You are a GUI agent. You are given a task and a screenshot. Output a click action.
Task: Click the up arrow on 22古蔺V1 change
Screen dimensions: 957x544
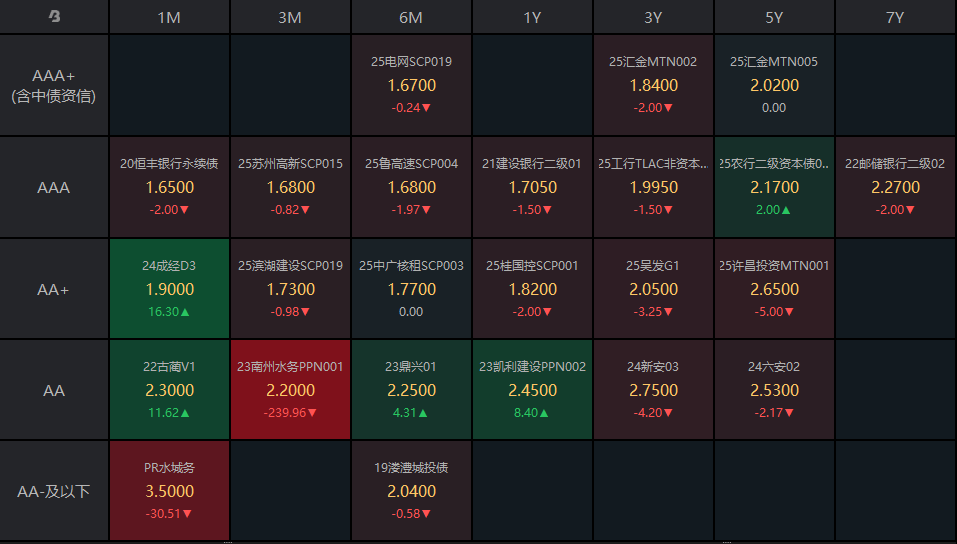click(185, 413)
